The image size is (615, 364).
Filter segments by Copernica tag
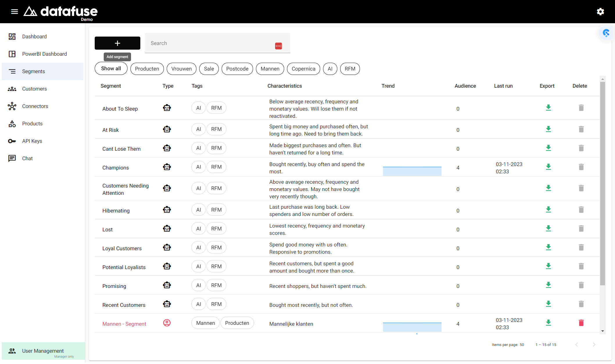304,69
